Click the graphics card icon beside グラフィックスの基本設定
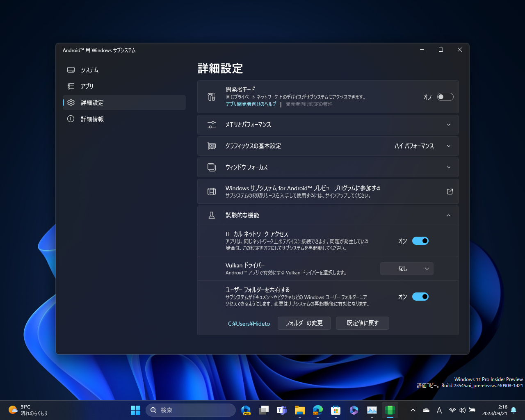The width and height of the screenshot is (525, 420). coord(211,146)
